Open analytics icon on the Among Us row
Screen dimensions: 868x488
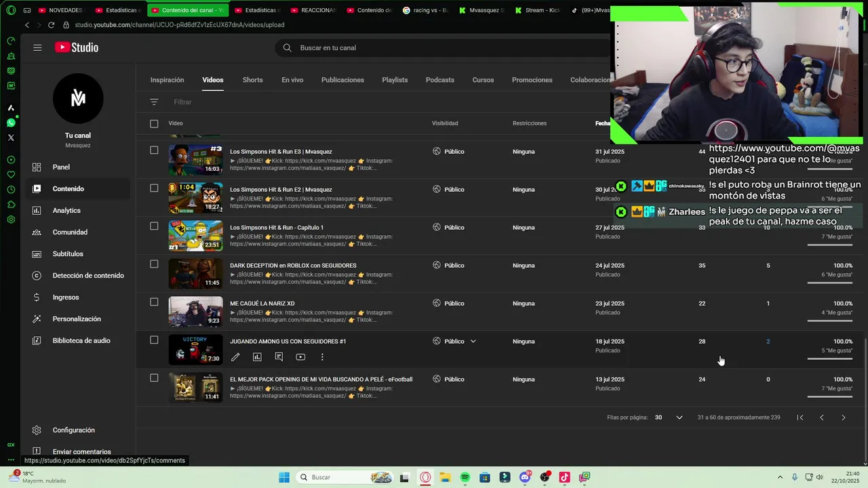click(257, 357)
